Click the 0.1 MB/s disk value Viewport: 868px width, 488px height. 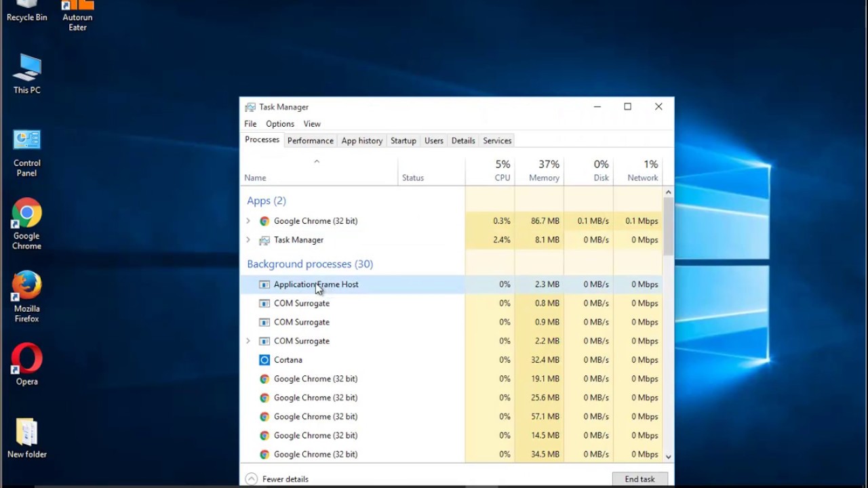tap(593, 221)
